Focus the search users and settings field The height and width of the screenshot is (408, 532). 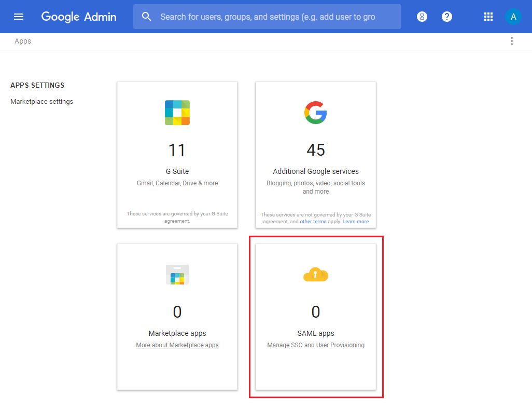coord(268,17)
